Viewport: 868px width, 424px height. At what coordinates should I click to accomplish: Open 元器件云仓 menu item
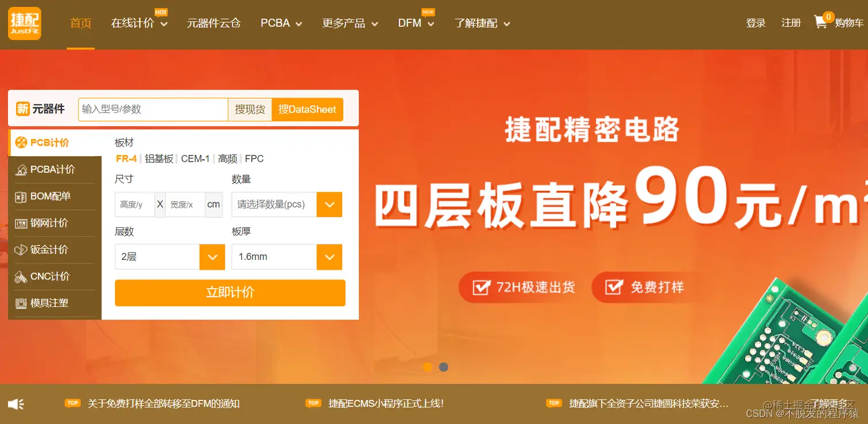click(214, 23)
